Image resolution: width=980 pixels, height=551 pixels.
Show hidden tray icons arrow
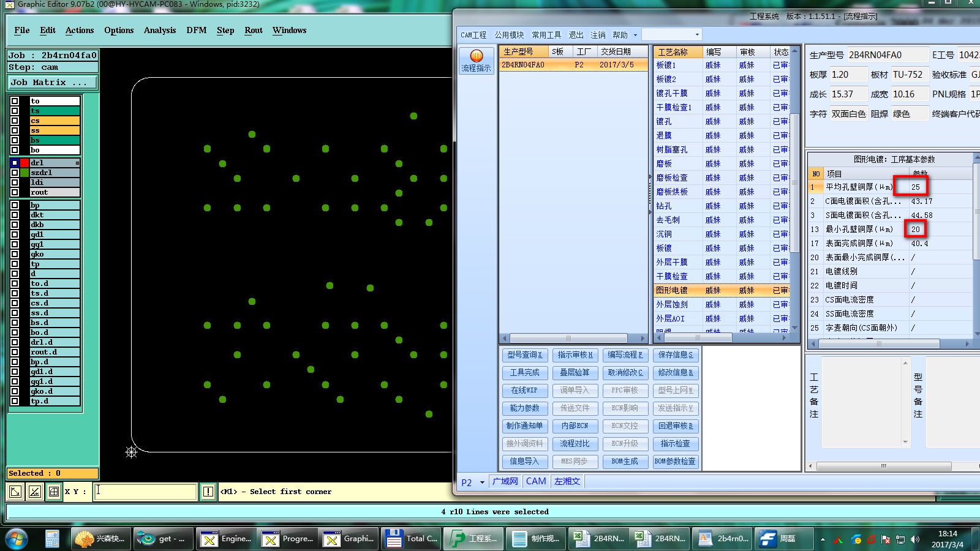tap(823, 539)
